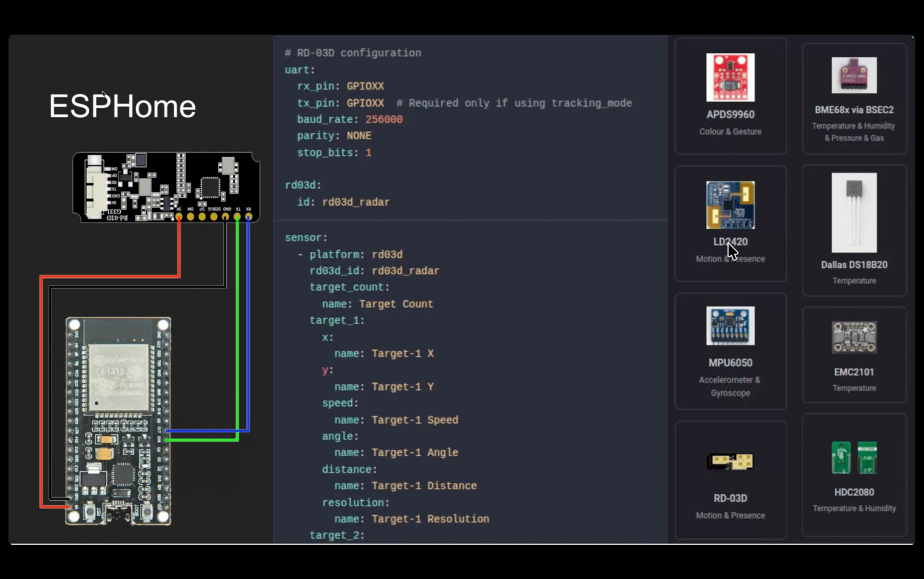Click the 'Temperature' caption under EMC2101

click(854, 388)
